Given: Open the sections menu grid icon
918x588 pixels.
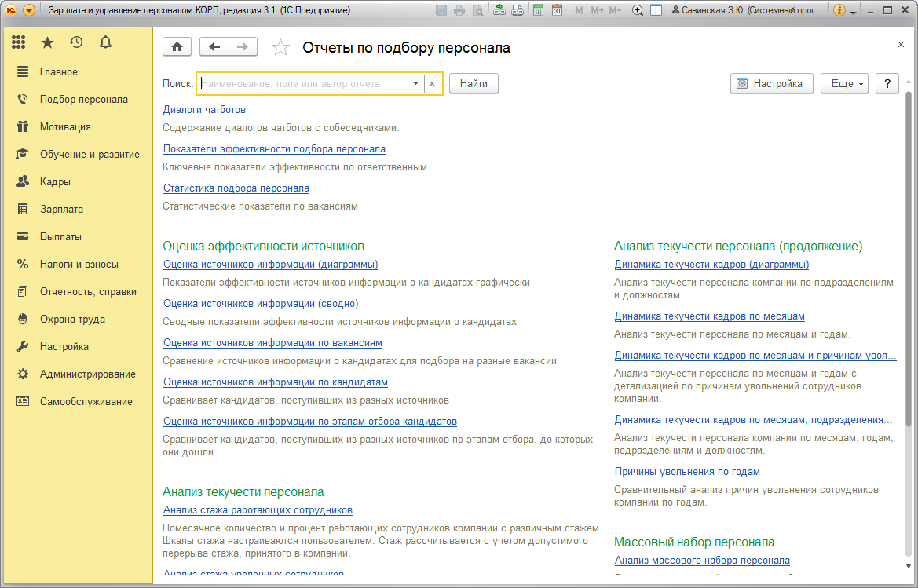Looking at the screenshot, I should (19, 42).
